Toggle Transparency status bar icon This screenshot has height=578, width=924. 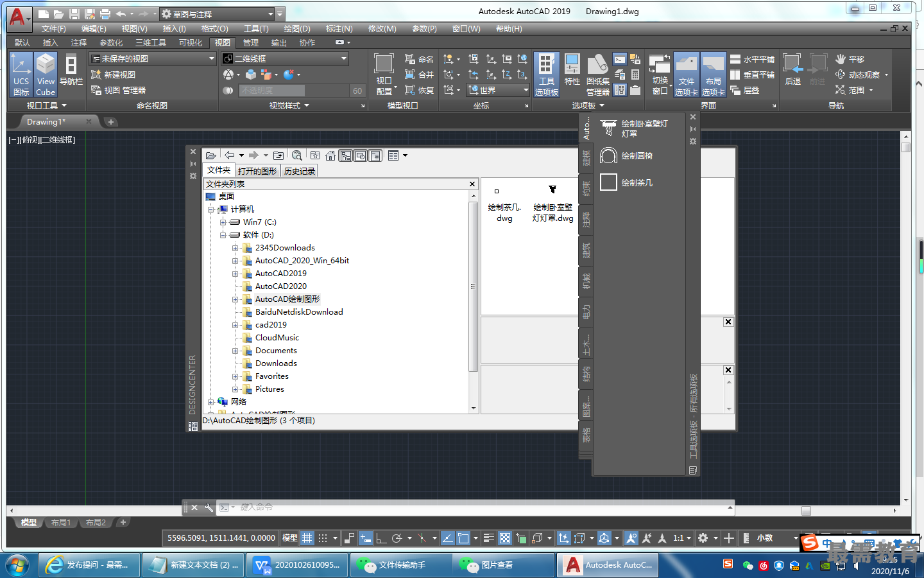[x=505, y=538]
